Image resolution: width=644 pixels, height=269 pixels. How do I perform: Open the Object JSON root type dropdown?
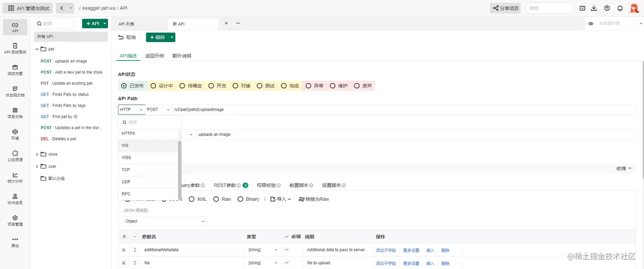(x=165, y=221)
